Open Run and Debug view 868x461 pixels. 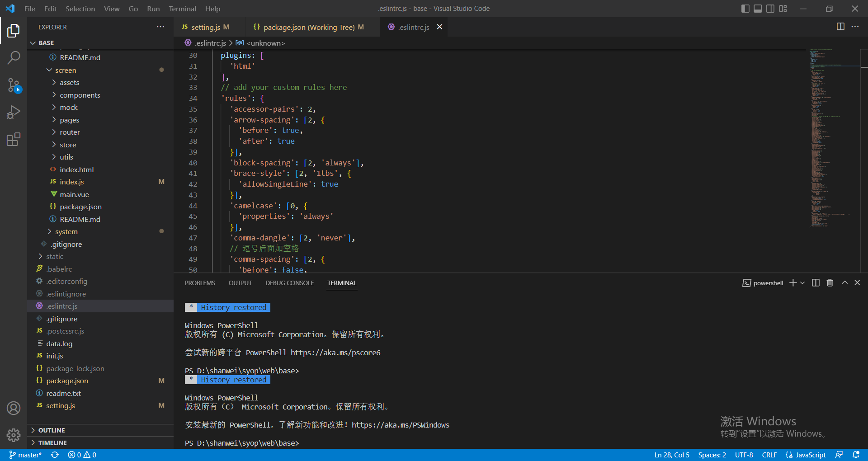click(x=14, y=112)
